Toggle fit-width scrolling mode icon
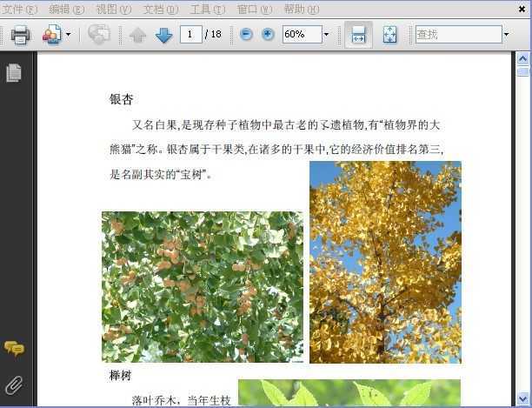The image size is (532, 408). 358,35
